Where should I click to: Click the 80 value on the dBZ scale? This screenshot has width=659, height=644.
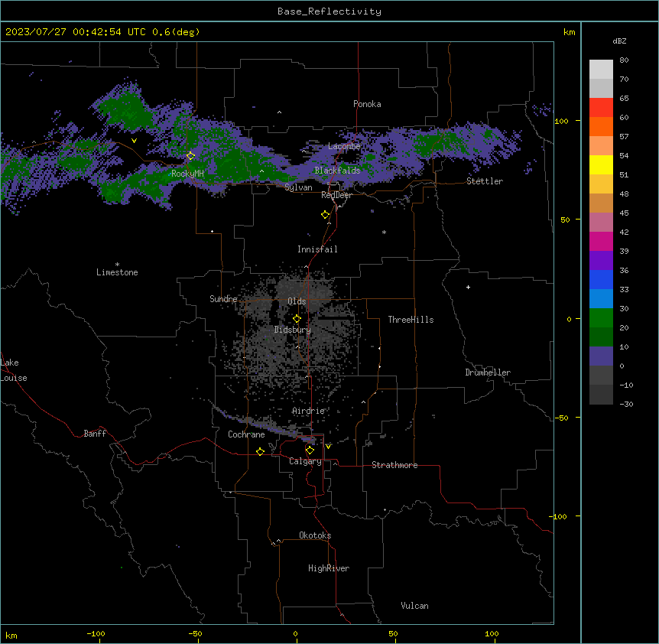point(624,60)
